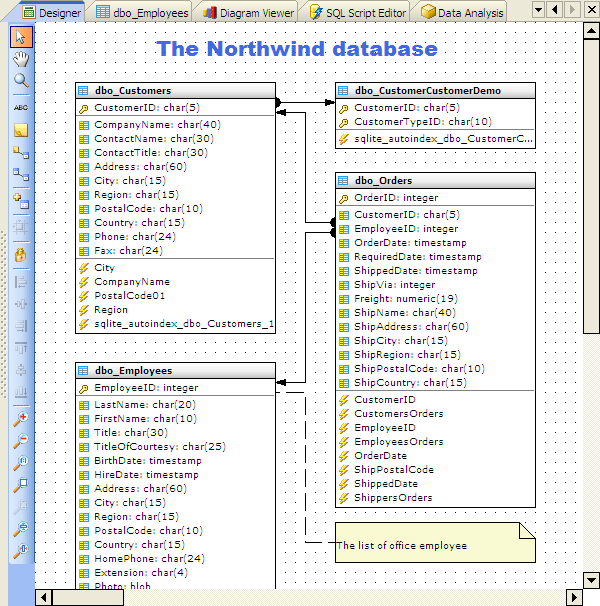Viewport: 600px width, 606px height.
Task: Click the 'ShipVia: integer' field
Action: [x=435, y=285]
